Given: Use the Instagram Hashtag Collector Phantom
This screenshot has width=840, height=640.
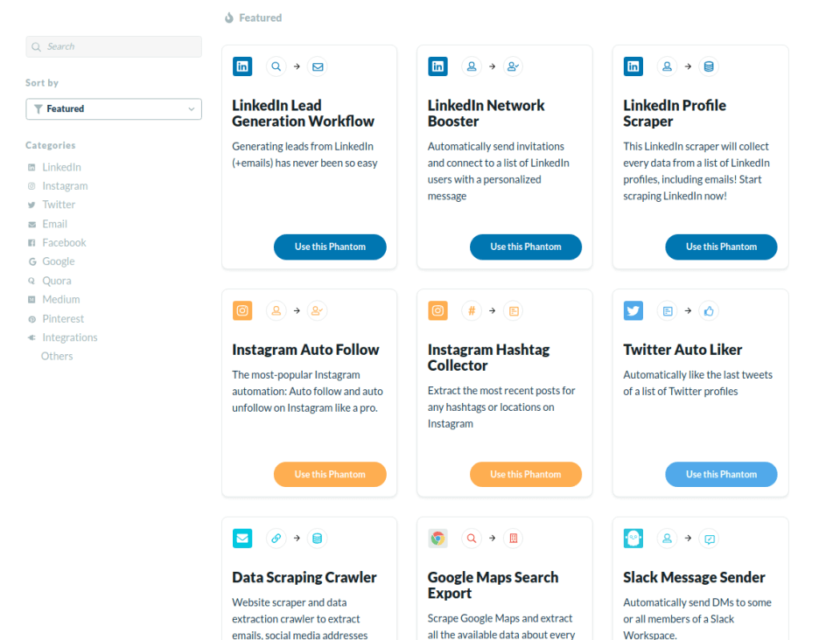Looking at the screenshot, I should [x=525, y=474].
